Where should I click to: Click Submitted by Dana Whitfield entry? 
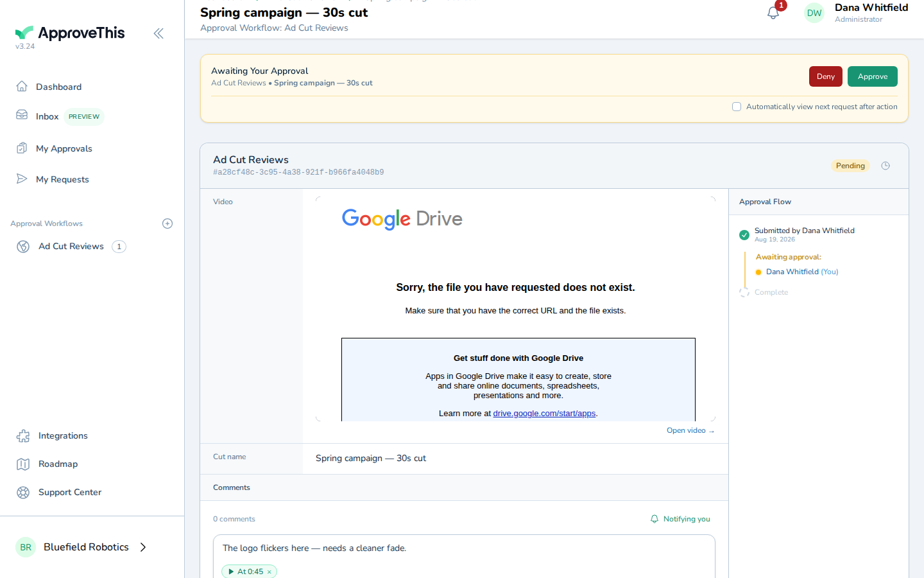point(805,231)
